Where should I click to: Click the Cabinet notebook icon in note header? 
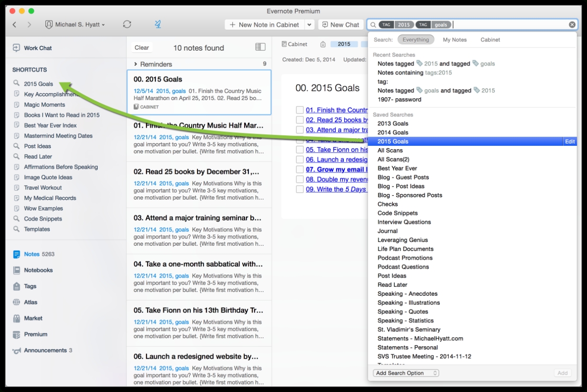click(284, 44)
